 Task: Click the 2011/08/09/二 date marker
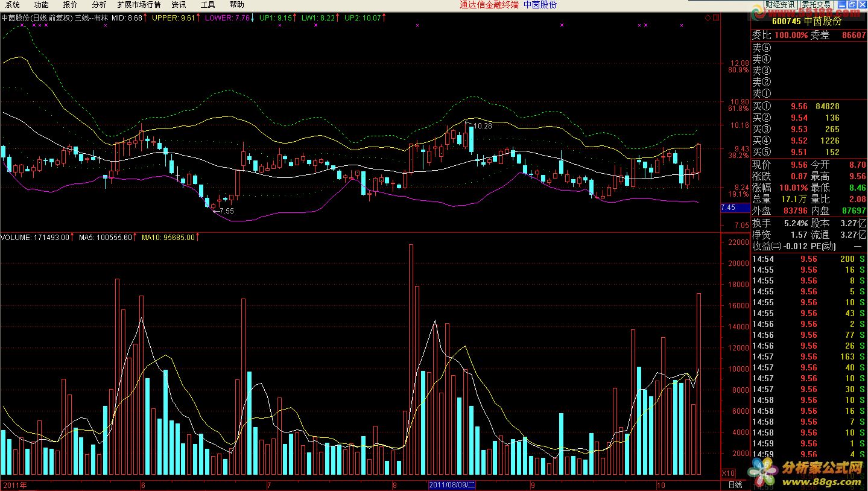(x=452, y=485)
